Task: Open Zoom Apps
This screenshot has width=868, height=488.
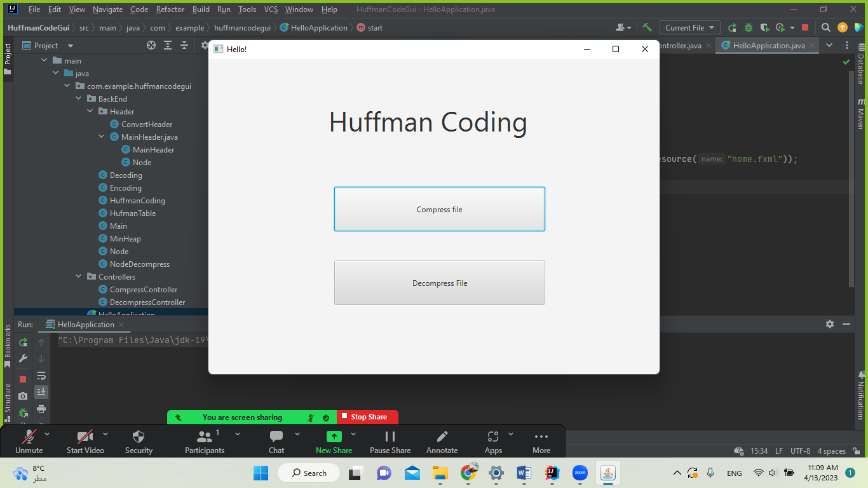Action: coord(494,442)
